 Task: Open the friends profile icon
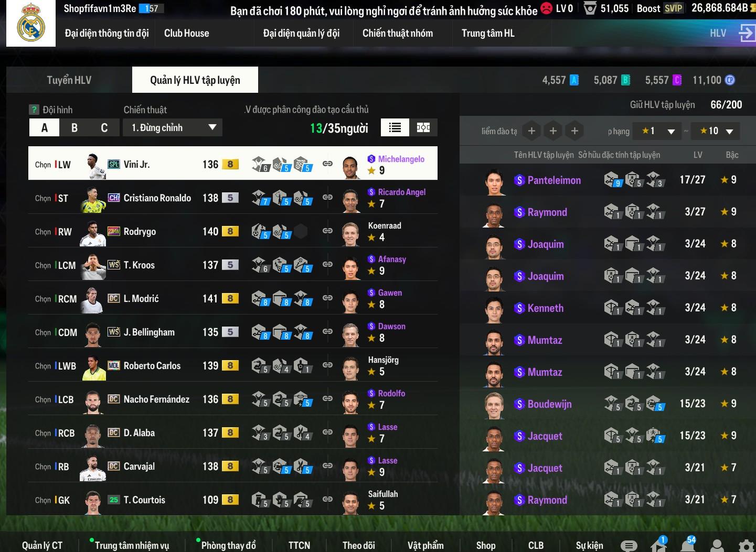tap(717, 546)
